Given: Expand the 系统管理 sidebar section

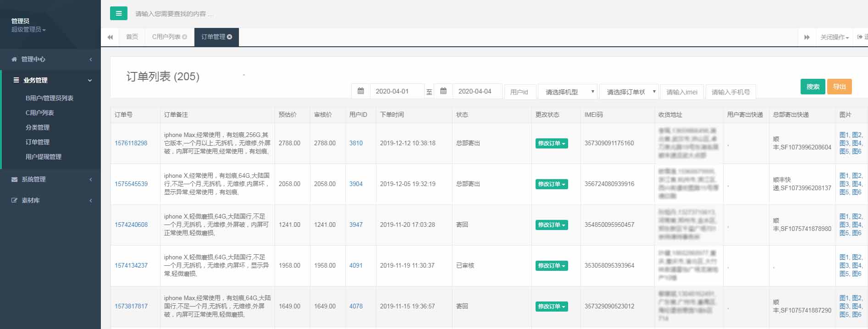Looking at the screenshot, I should click(x=50, y=179).
